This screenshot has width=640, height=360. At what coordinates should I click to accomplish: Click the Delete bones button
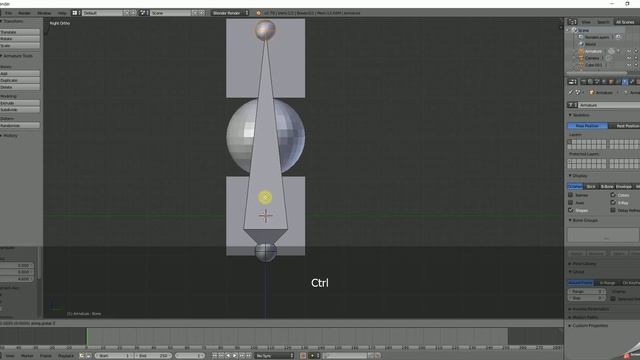pyautogui.click(x=20, y=87)
